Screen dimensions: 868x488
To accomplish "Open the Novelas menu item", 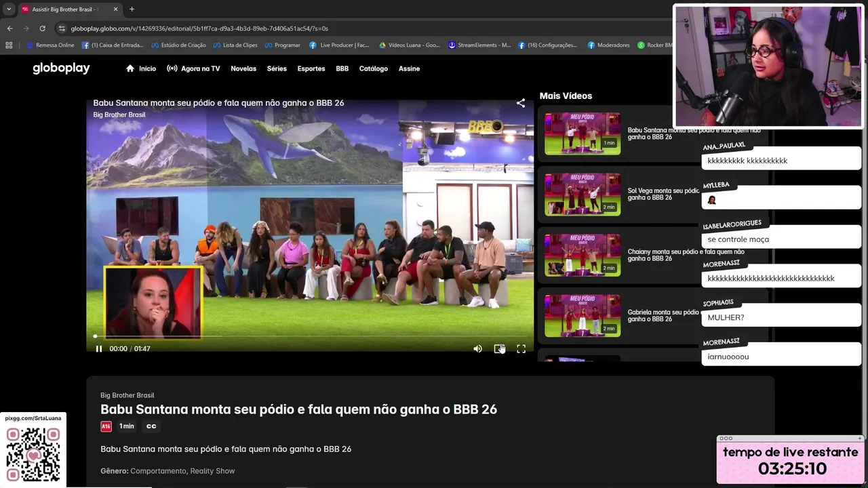I will pos(243,68).
